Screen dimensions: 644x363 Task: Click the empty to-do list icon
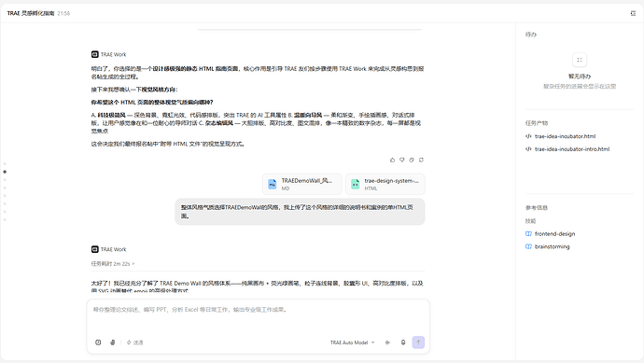(580, 60)
